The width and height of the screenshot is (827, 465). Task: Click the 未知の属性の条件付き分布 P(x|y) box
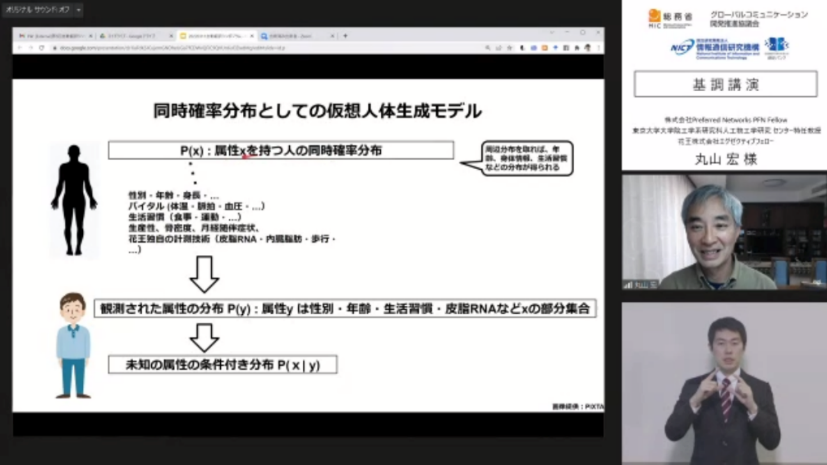pyautogui.click(x=223, y=365)
